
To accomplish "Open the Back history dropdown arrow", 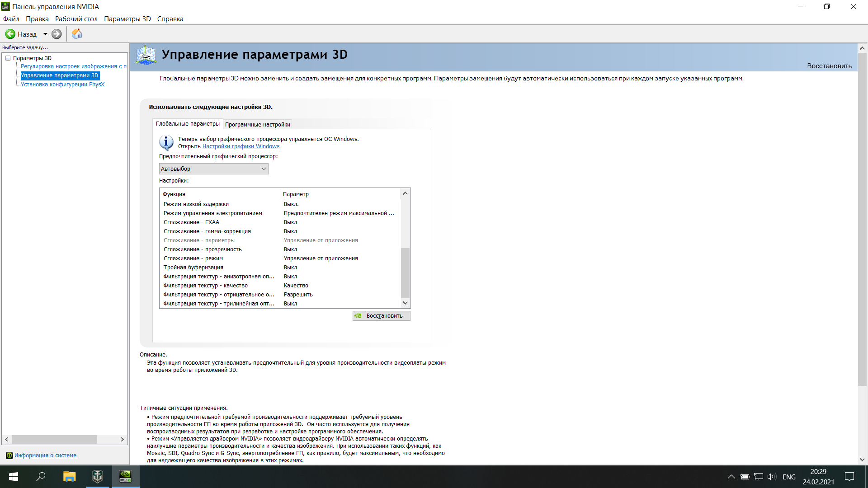I will click(x=45, y=34).
